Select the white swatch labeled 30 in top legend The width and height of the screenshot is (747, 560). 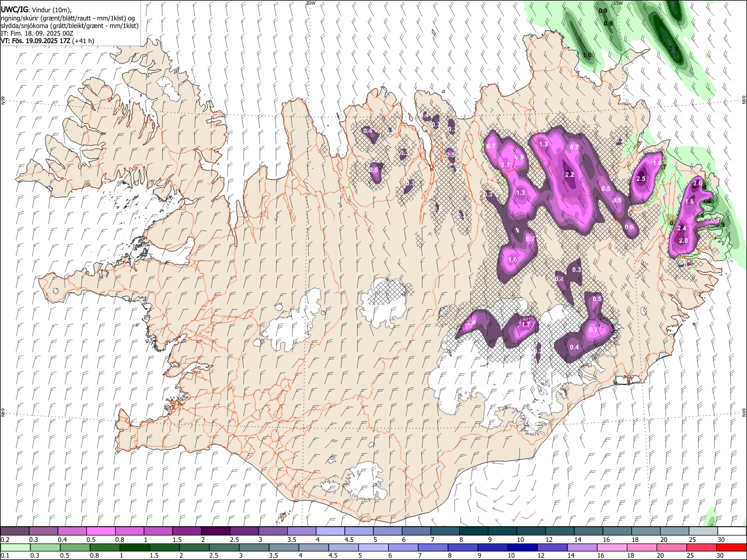(732, 531)
